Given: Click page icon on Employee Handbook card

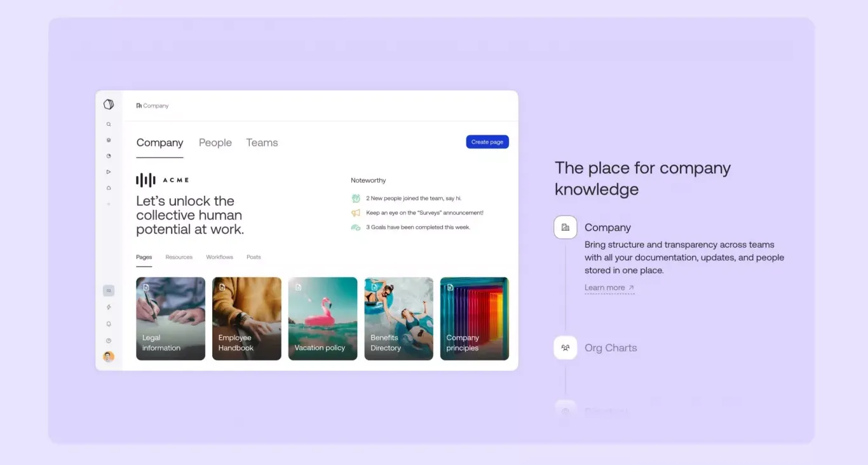Looking at the screenshot, I should [x=222, y=287].
